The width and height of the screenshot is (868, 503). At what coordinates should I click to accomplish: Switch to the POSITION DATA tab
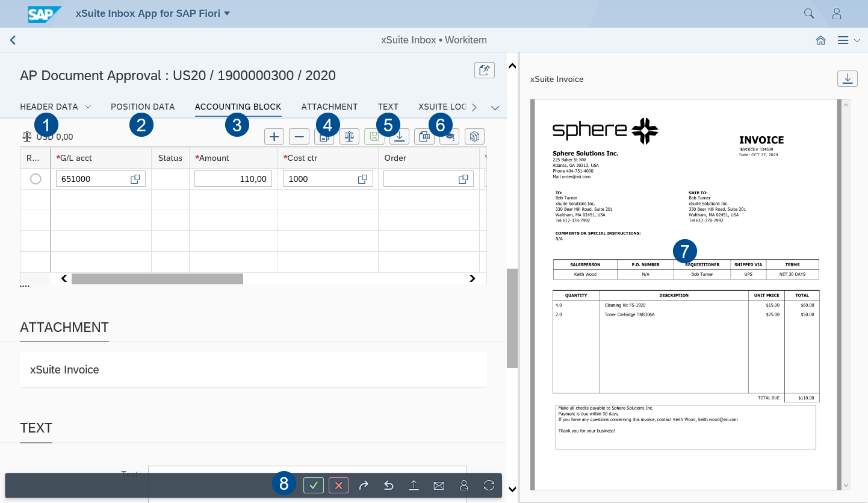(143, 107)
